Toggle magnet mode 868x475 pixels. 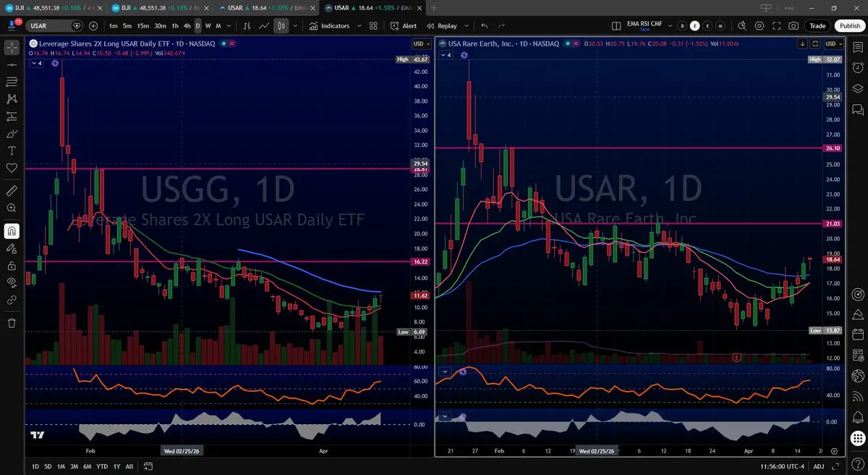click(x=12, y=231)
